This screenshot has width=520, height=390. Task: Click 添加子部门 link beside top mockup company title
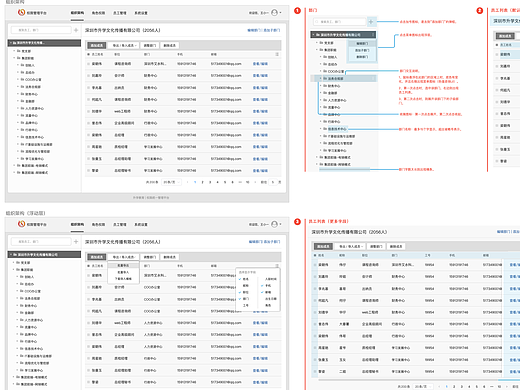tap(272, 30)
